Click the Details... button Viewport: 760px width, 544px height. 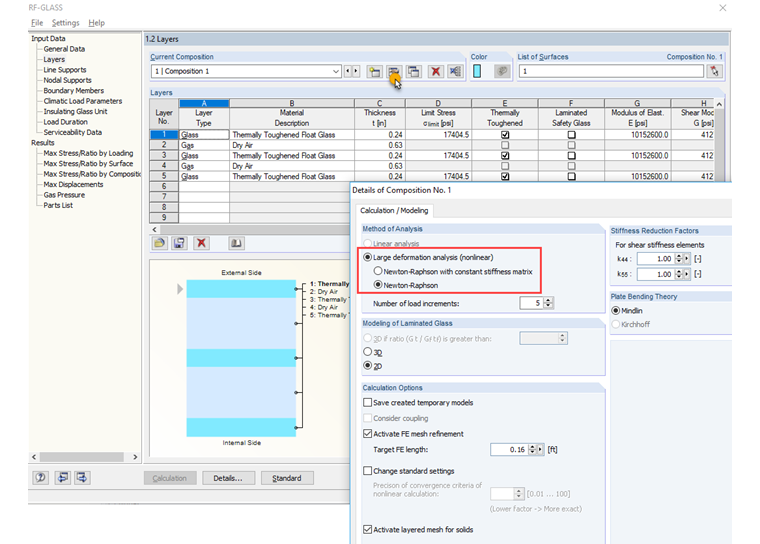228,478
